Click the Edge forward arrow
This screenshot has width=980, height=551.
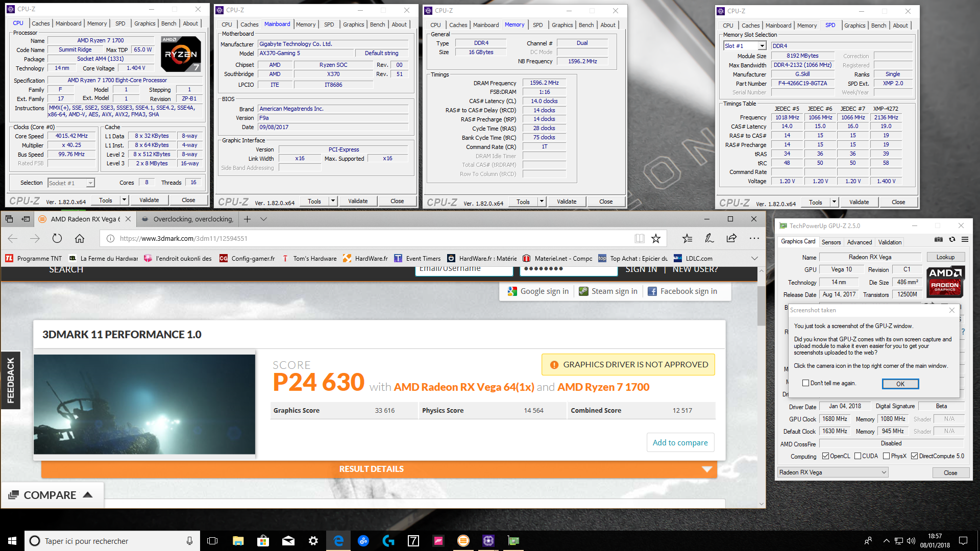pos(35,238)
